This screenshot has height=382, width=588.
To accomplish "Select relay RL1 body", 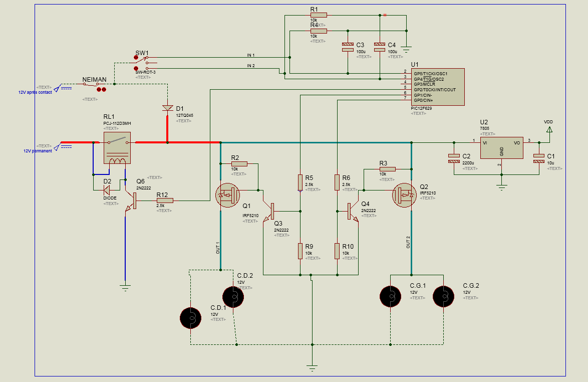I will (x=117, y=148).
